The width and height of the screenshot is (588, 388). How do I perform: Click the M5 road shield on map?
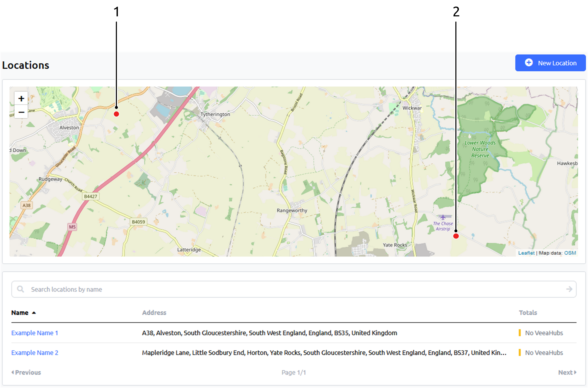pos(72,227)
